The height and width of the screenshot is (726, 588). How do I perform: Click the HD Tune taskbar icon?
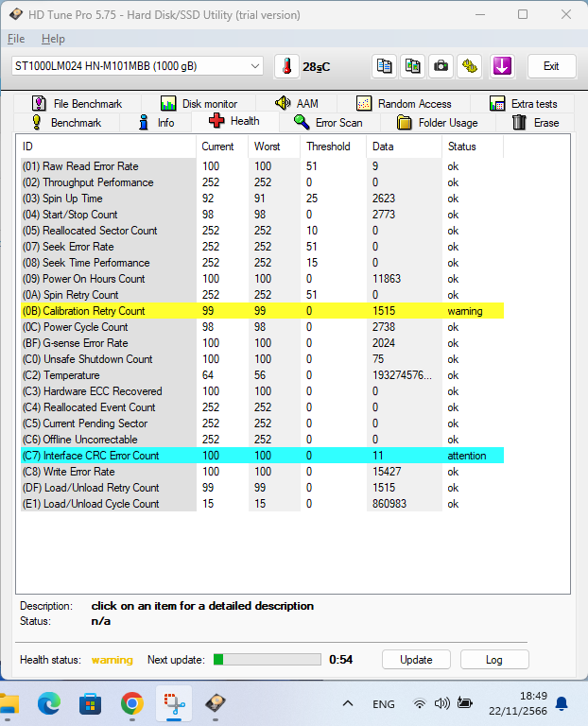click(216, 703)
